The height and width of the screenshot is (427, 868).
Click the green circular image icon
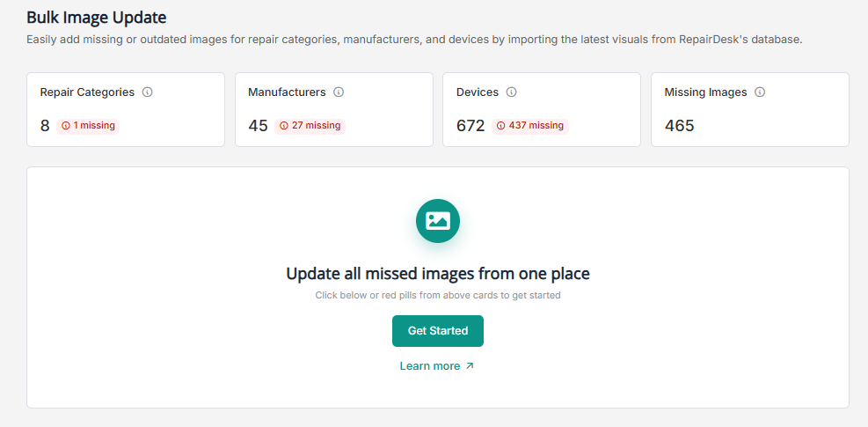[438, 221]
